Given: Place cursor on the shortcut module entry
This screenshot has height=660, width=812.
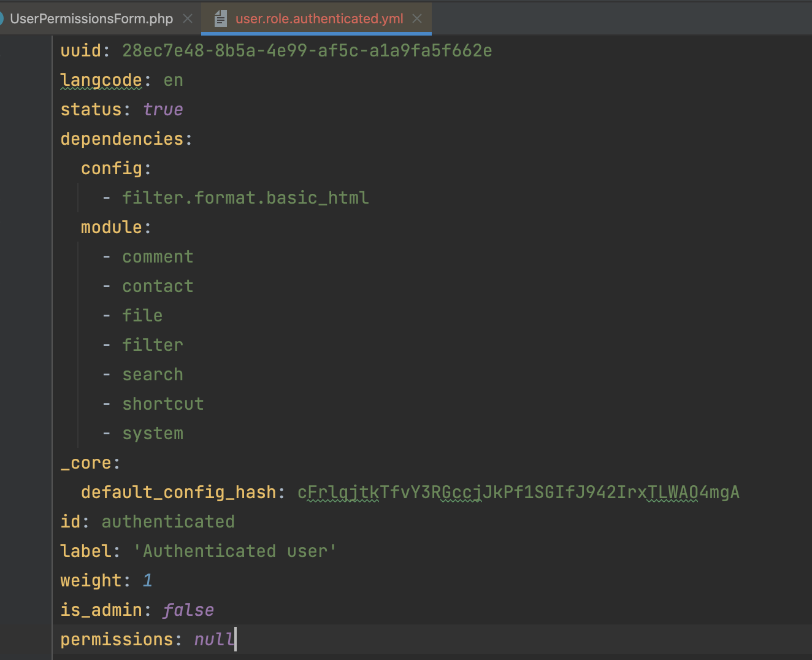Looking at the screenshot, I should coord(163,404).
